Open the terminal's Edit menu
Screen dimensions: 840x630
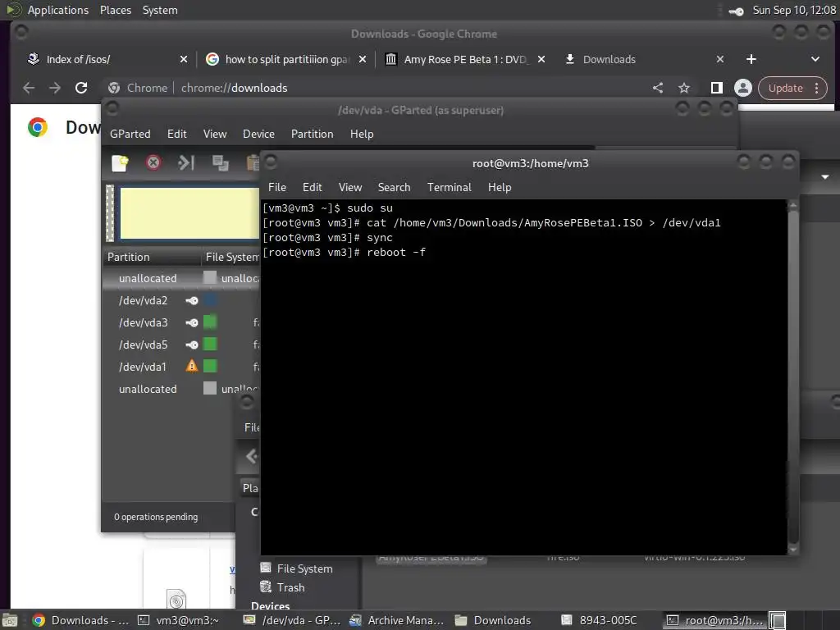point(312,188)
